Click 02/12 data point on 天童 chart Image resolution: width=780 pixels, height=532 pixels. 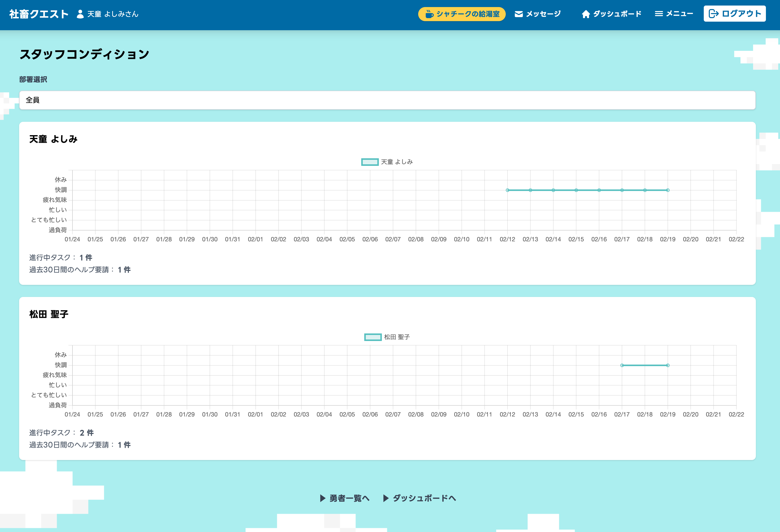click(507, 190)
